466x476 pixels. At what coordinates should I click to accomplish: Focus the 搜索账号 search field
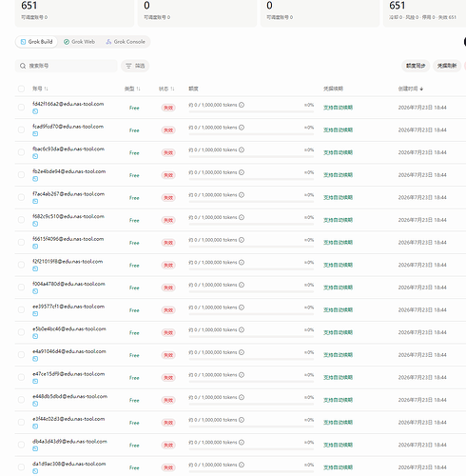(x=66, y=66)
